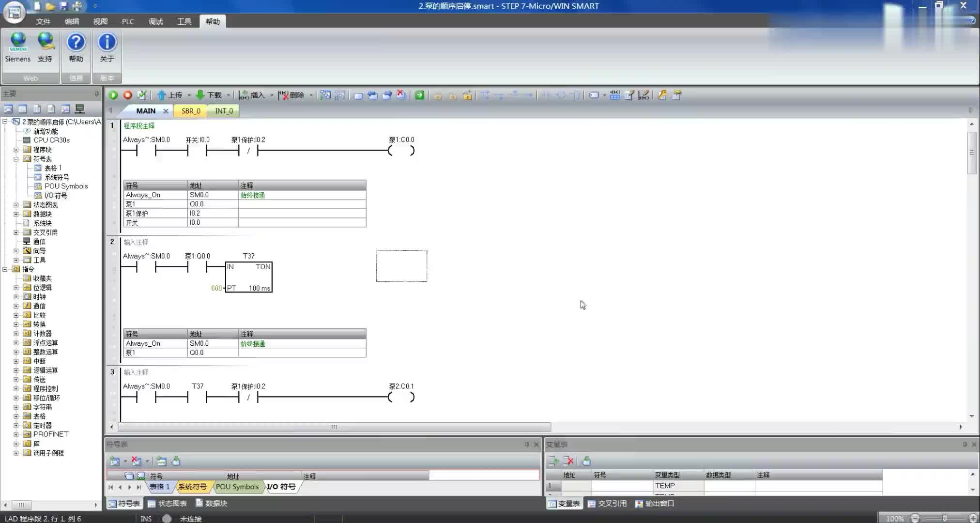Expand the 状态图表 tree node
Image resolution: width=980 pixels, height=523 pixels.
16,205
